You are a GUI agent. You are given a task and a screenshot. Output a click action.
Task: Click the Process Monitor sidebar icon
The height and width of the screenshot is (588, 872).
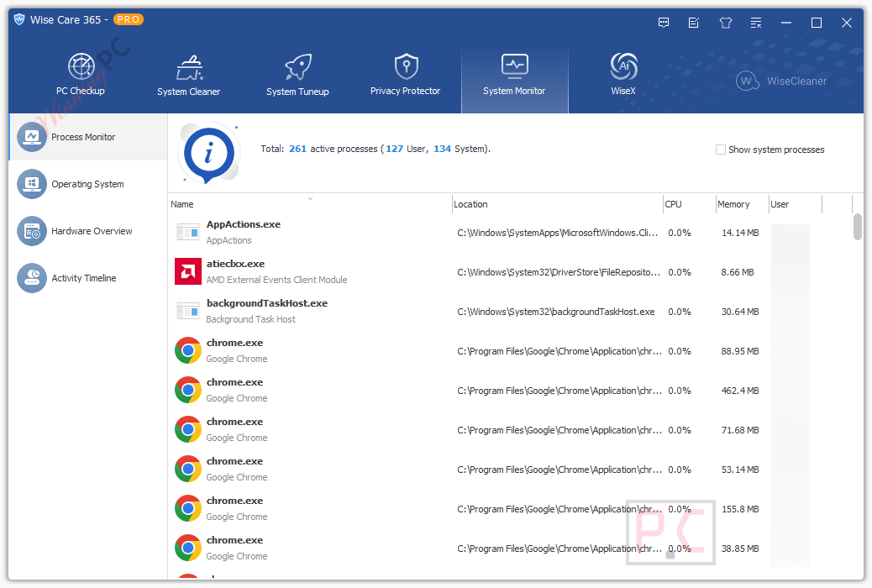point(32,137)
